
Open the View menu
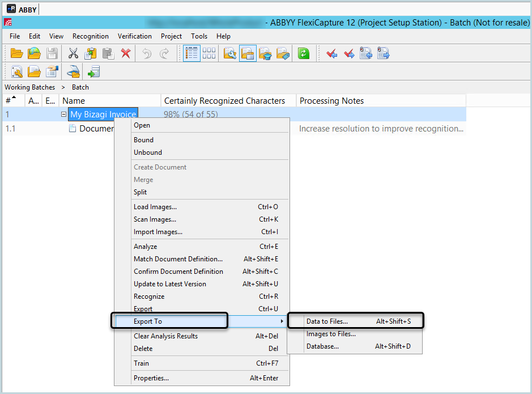(x=56, y=36)
